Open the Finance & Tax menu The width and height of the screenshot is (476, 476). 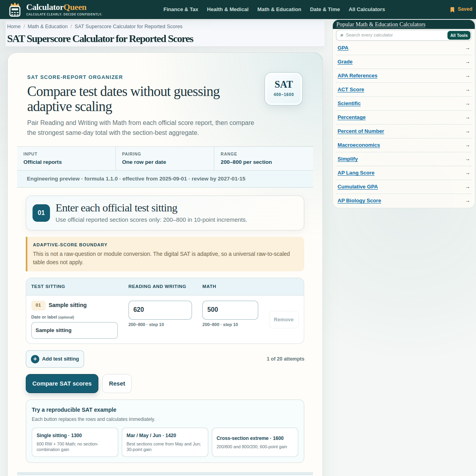181,10
